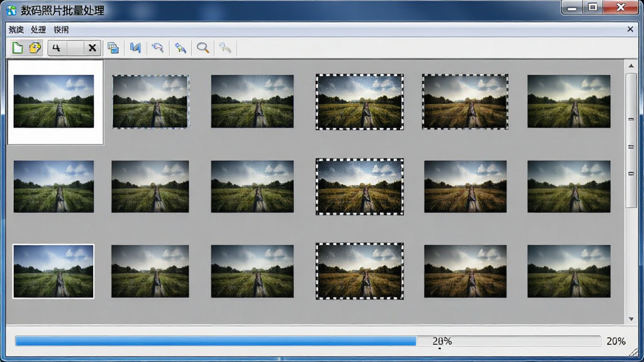Click the blue mirror flip icon
This screenshot has width=644, height=362.
[135, 48]
